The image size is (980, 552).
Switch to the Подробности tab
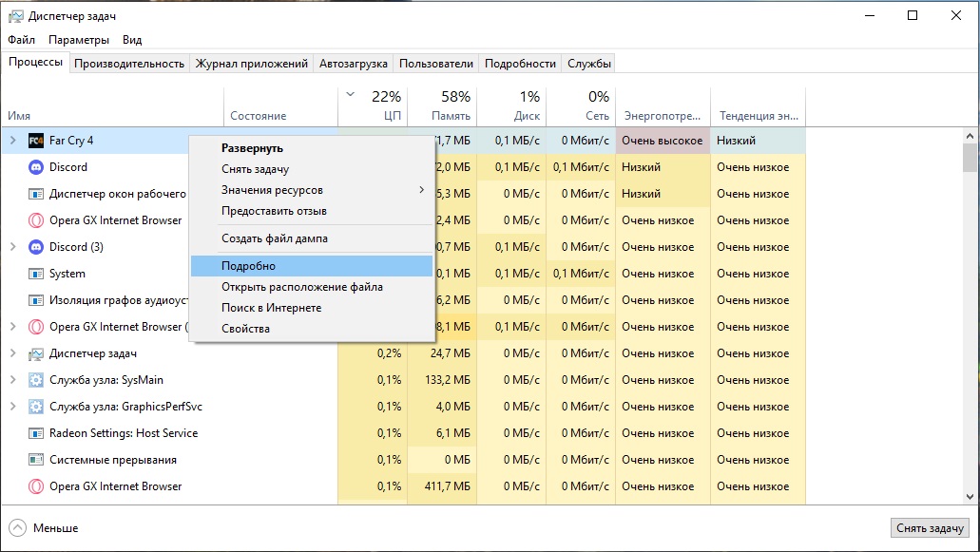click(x=520, y=64)
